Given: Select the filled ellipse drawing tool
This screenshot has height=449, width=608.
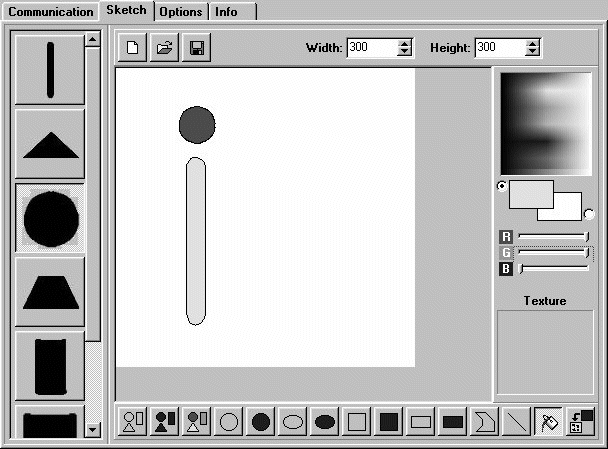Looking at the screenshot, I should point(325,421).
